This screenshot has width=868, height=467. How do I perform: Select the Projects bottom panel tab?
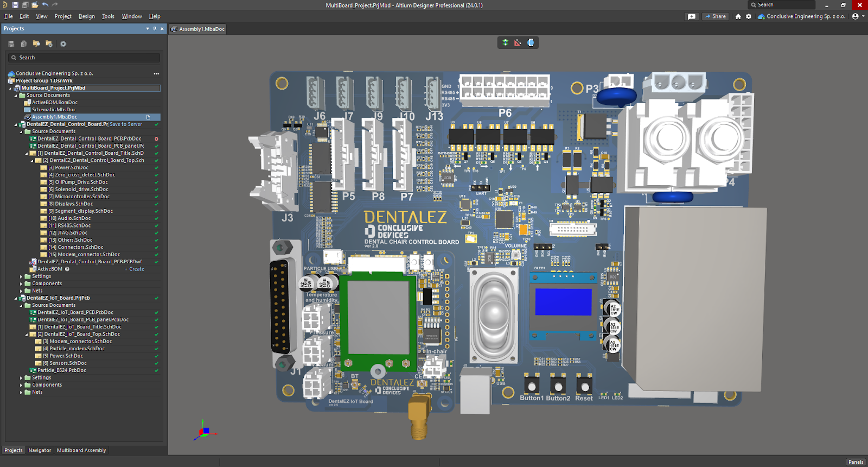[x=14, y=450]
